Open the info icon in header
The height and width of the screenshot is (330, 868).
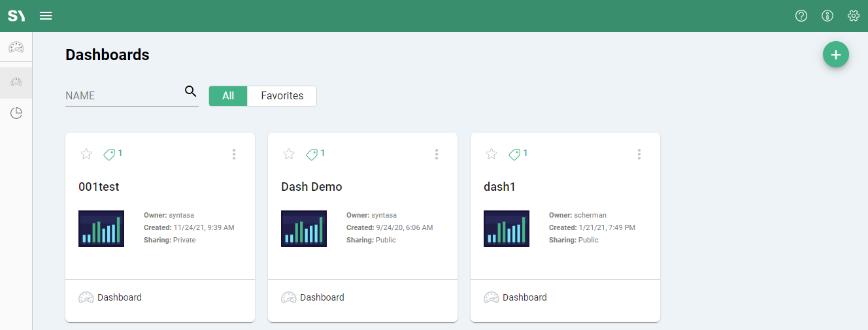pyautogui.click(x=827, y=16)
